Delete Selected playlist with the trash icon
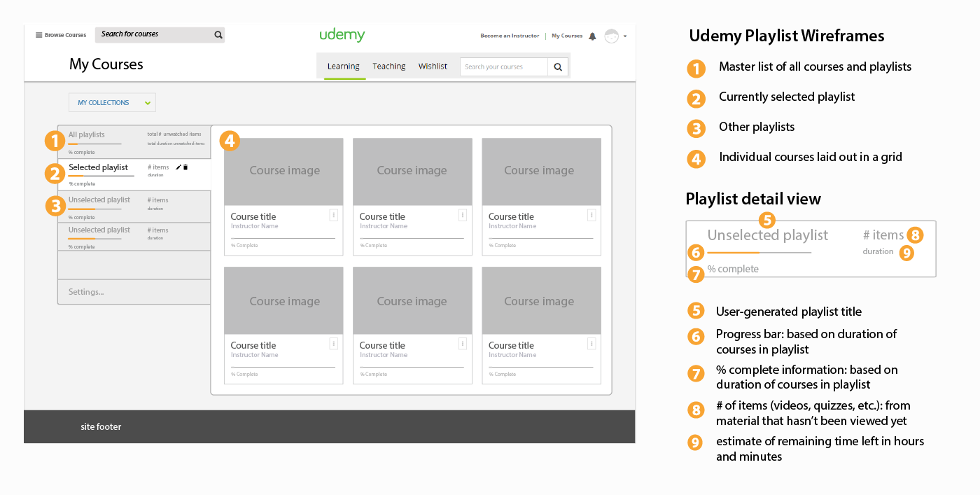980x495 pixels. 185,167
